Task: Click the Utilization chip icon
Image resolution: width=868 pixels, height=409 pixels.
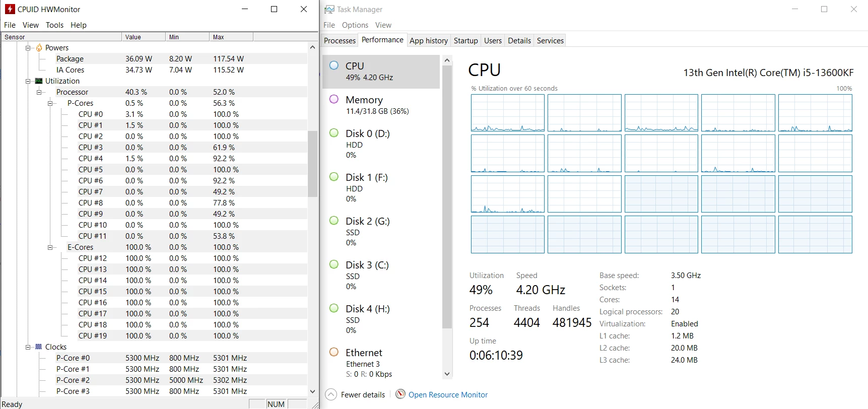Action: (x=39, y=81)
